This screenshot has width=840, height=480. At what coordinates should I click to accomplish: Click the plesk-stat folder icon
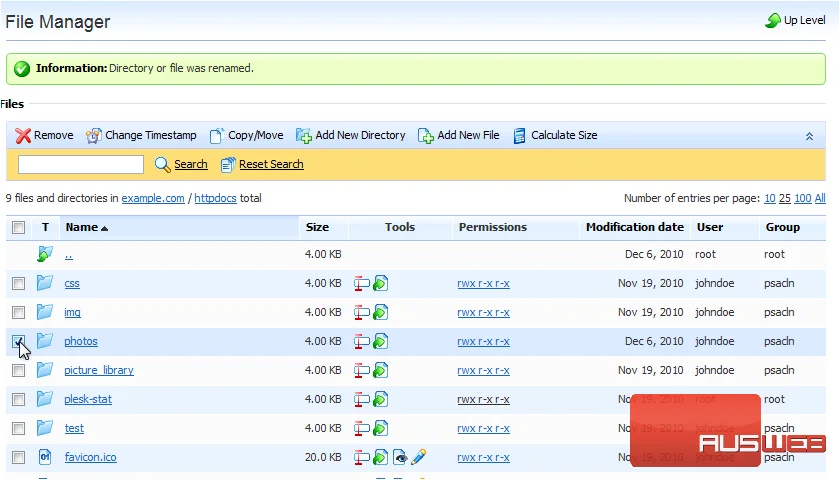(x=45, y=399)
